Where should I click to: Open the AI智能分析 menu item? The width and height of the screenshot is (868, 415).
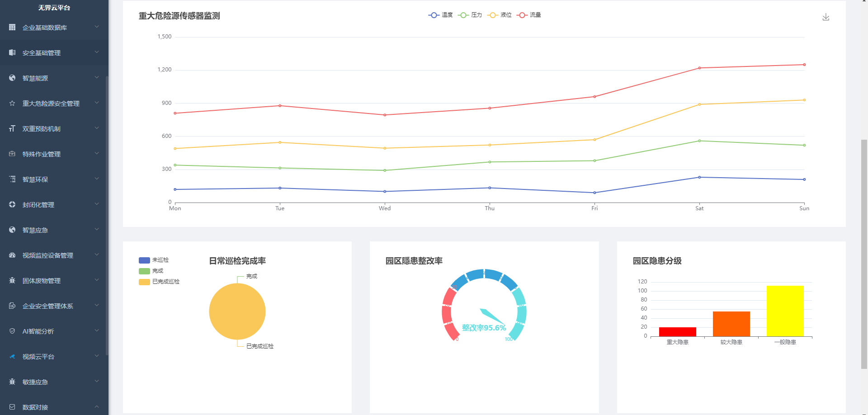pyautogui.click(x=54, y=331)
